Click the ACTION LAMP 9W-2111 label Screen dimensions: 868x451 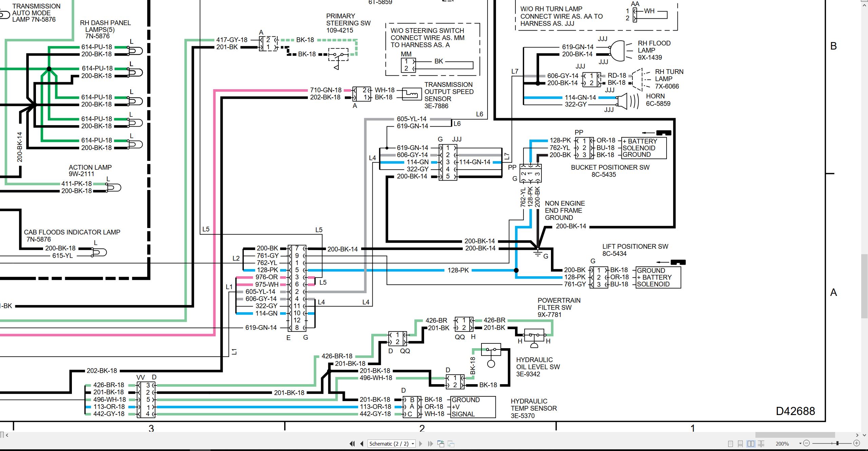[x=90, y=171]
